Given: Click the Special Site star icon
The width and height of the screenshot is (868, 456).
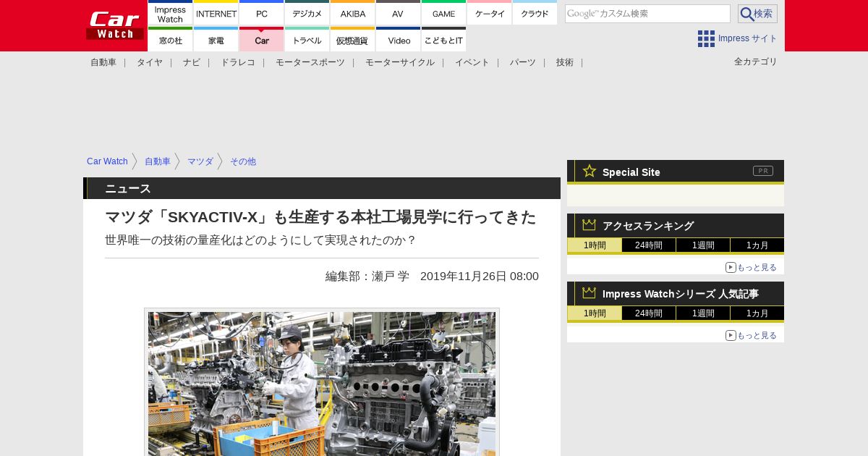Looking at the screenshot, I should (x=590, y=171).
